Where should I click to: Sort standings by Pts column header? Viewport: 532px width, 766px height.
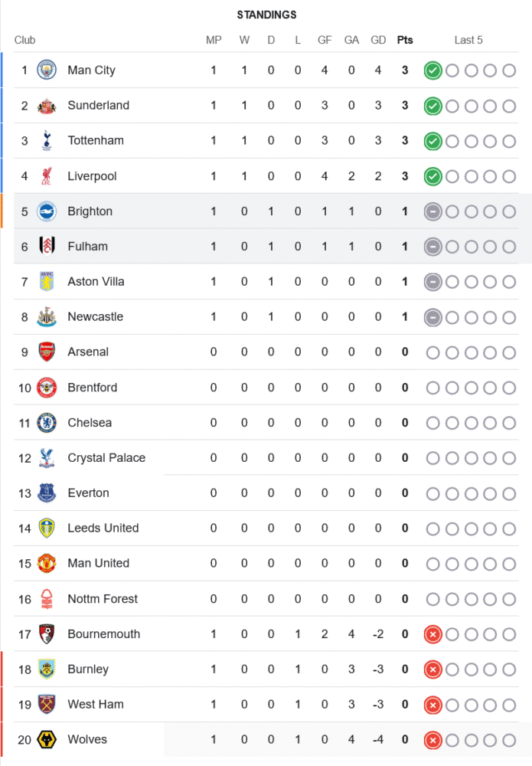pyautogui.click(x=405, y=40)
